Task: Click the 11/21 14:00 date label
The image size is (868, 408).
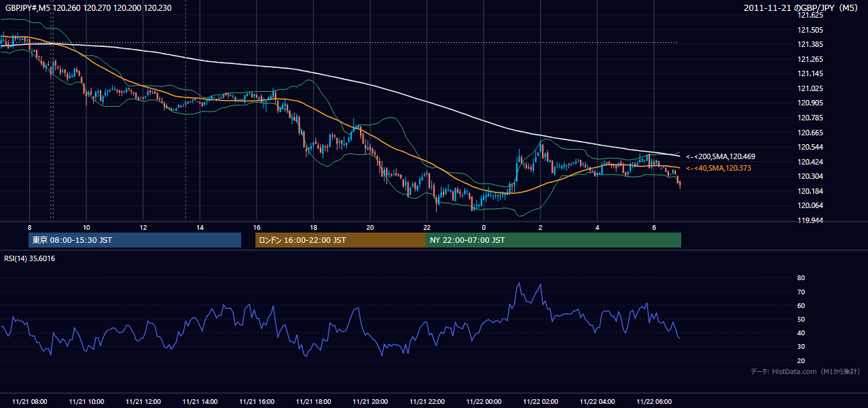Action: coord(200,402)
